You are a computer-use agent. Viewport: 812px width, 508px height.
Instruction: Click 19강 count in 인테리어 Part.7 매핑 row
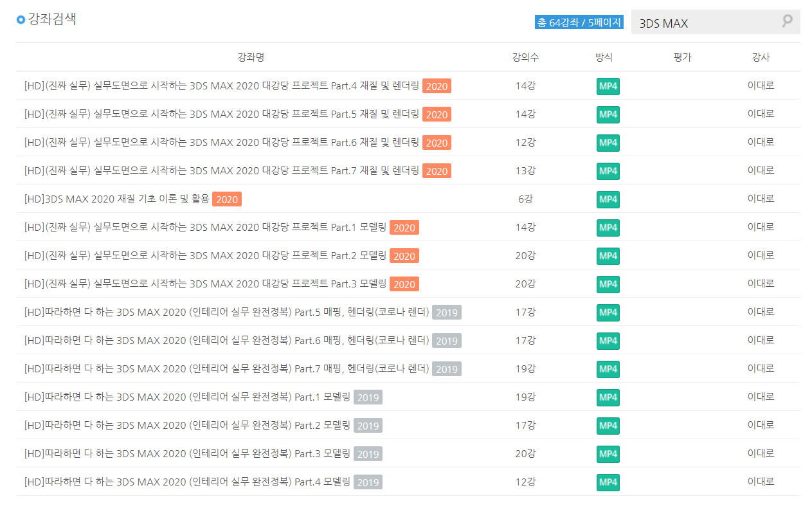pos(525,368)
